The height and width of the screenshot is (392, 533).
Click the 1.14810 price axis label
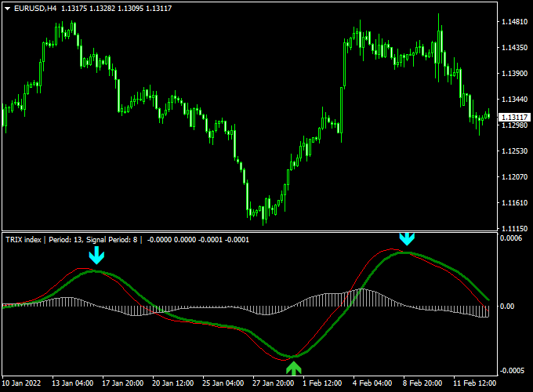515,22
